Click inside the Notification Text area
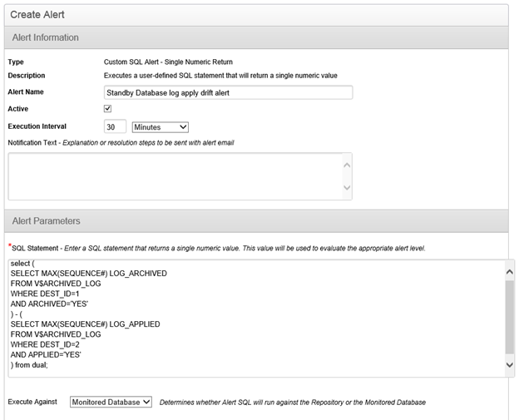519x420 pixels. click(173, 175)
